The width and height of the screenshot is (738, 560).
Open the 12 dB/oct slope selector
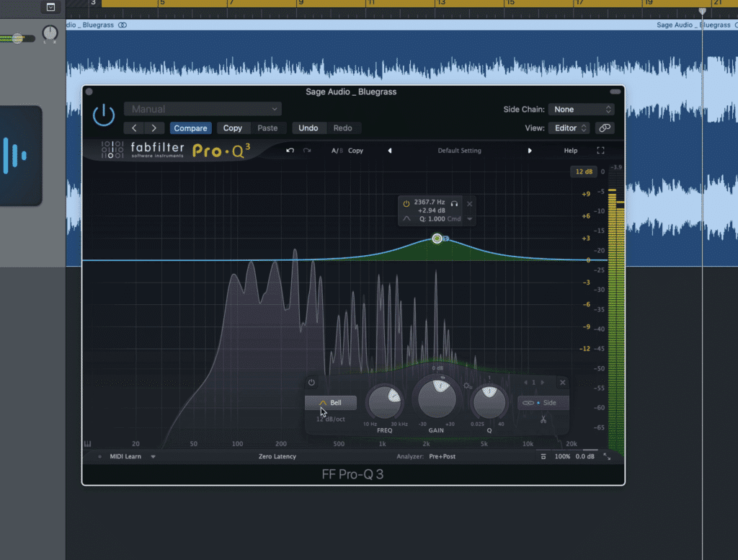point(330,419)
